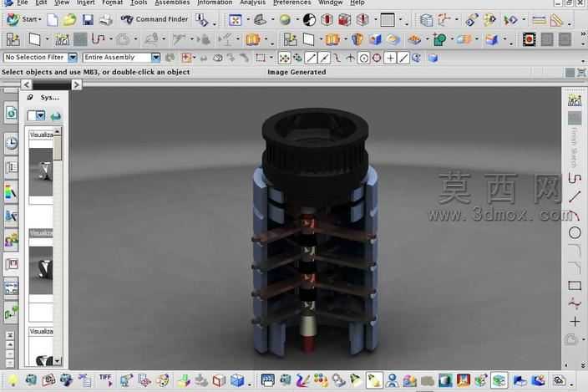Save the part with the floppy icon
Image resolution: width=588 pixels, height=392 pixels.
coord(88,19)
